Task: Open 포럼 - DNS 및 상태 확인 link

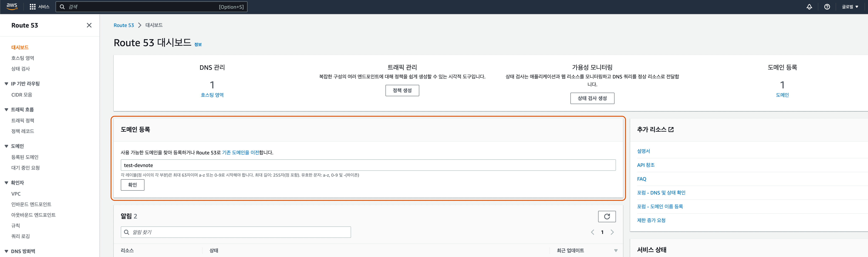Action: 661,193
